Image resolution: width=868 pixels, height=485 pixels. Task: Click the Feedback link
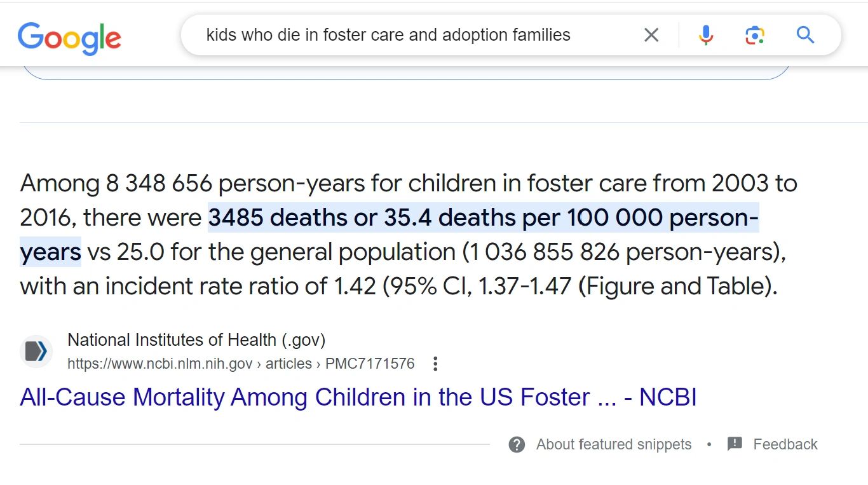(x=785, y=444)
